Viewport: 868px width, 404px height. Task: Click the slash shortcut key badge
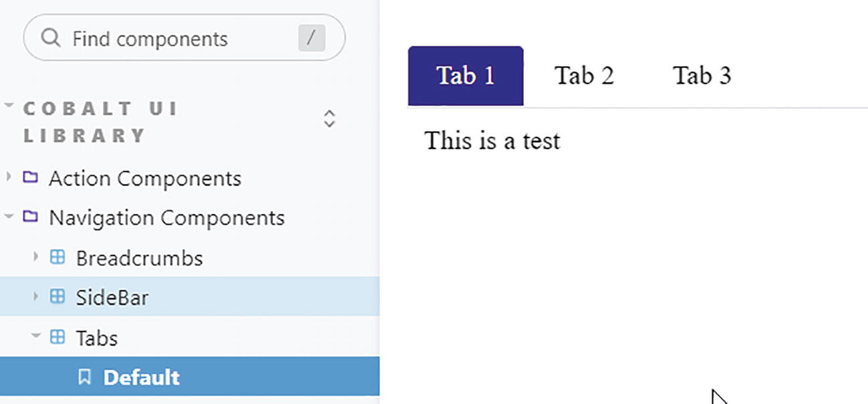coord(311,38)
